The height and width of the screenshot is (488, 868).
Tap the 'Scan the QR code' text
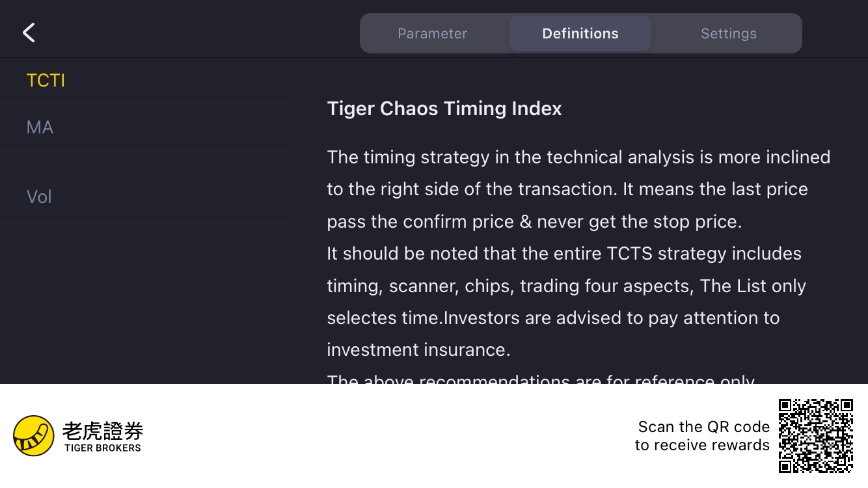(703, 427)
